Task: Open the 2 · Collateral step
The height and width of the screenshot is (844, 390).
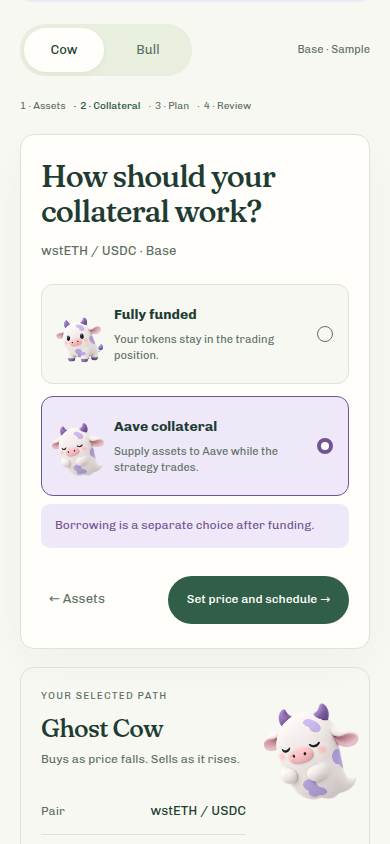Action: pos(110,106)
